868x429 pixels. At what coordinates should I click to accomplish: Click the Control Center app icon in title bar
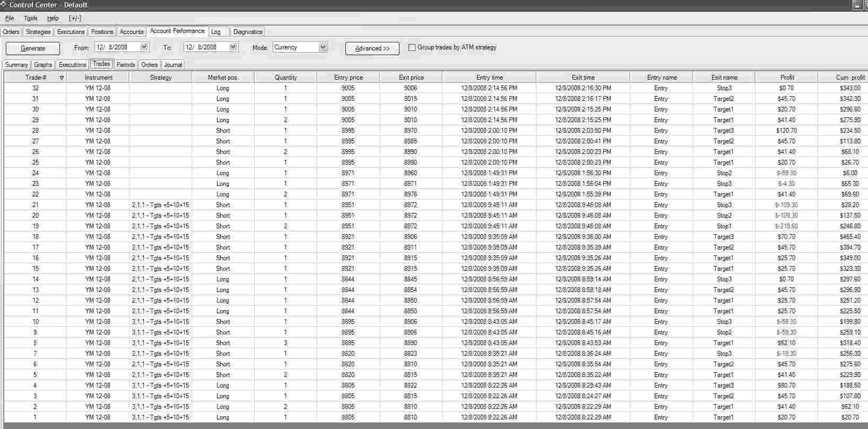coord(4,5)
